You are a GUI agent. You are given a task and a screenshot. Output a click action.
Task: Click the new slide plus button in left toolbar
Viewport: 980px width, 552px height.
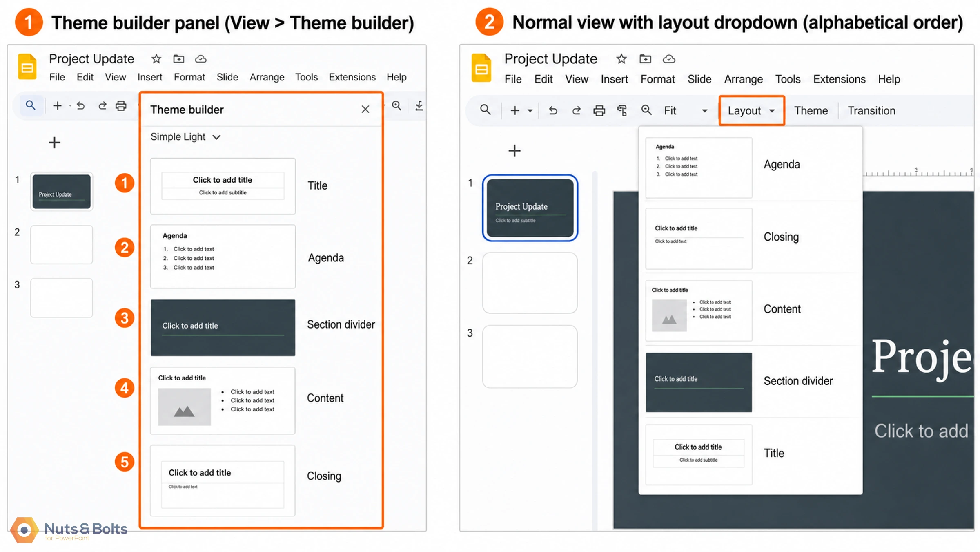[58, 106]
